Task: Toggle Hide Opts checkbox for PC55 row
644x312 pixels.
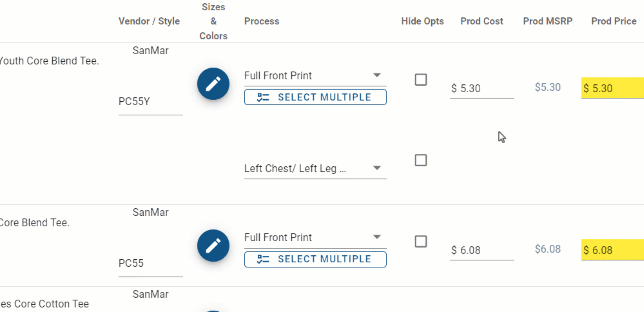Action: (x=421, y=242)
